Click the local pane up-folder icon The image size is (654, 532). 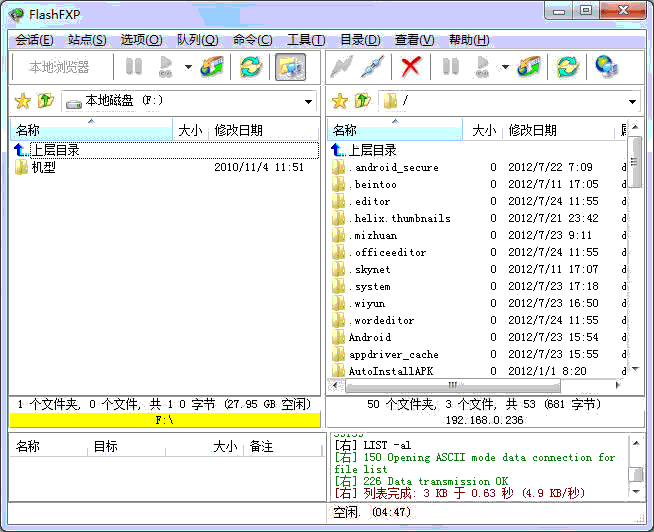pyautogui.click(x=46, y=101)
